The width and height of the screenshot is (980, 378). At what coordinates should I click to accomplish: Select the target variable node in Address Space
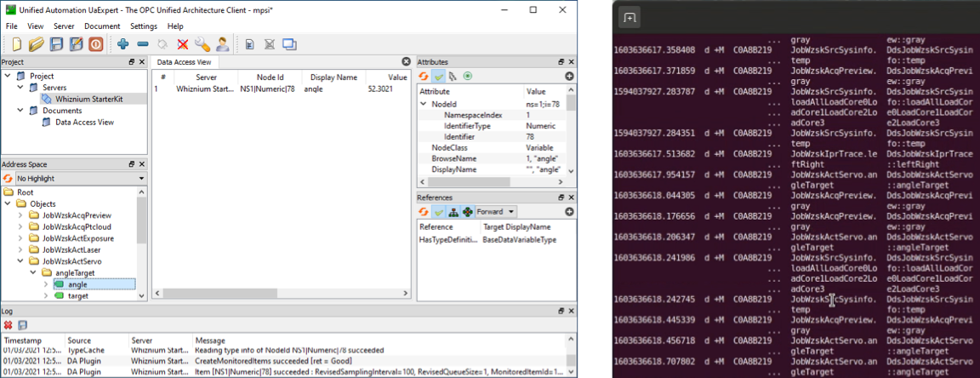(x=77, y=296)
